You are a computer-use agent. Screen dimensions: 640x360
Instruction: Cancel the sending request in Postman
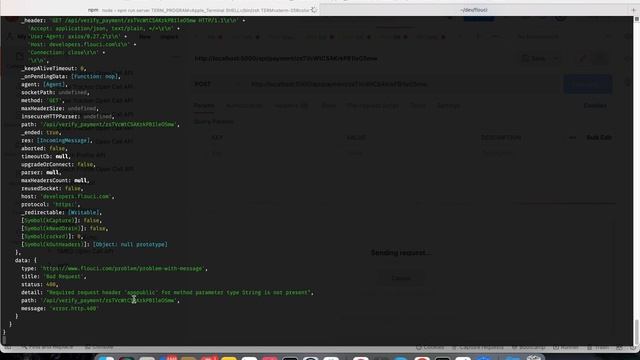pos(401,278)
